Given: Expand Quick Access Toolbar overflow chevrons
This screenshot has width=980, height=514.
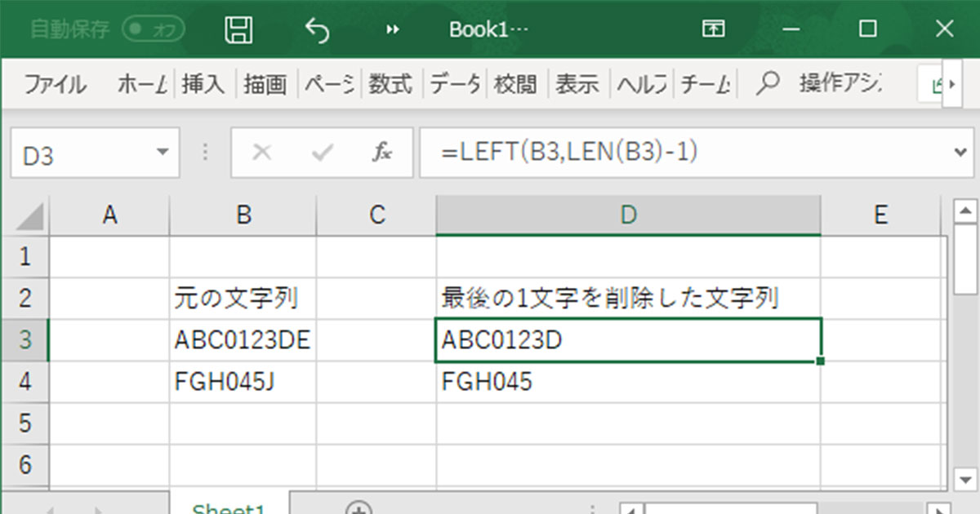Looking at the screenshot, I should [x=393, y=30].
